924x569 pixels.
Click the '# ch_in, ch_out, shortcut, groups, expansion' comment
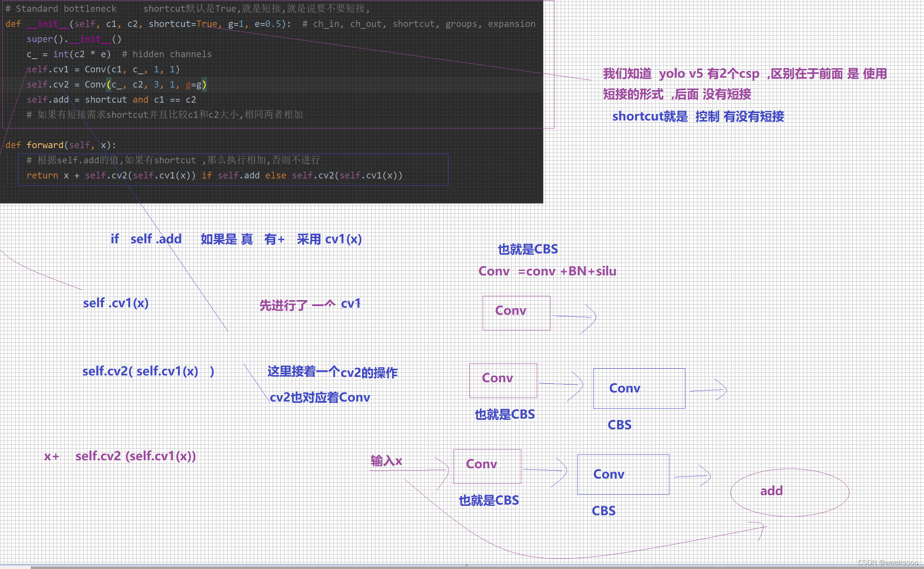click(x=419, y=24)
